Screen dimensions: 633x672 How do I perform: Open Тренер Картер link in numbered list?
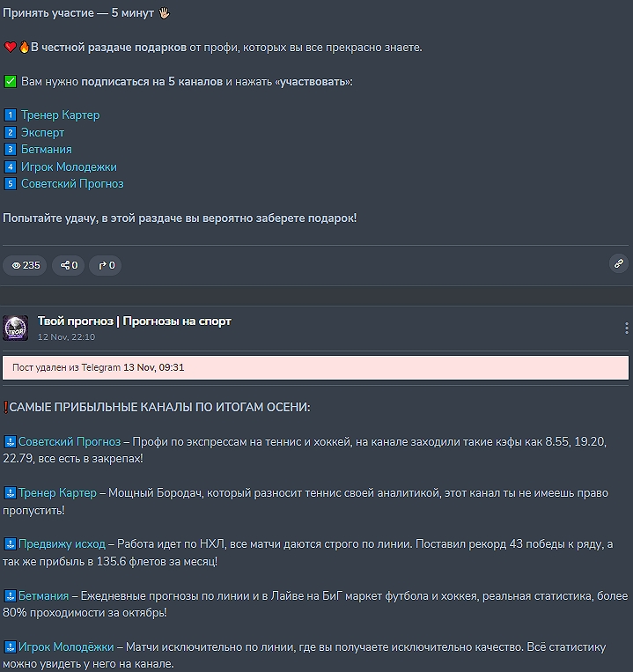[x=60, y=115]
